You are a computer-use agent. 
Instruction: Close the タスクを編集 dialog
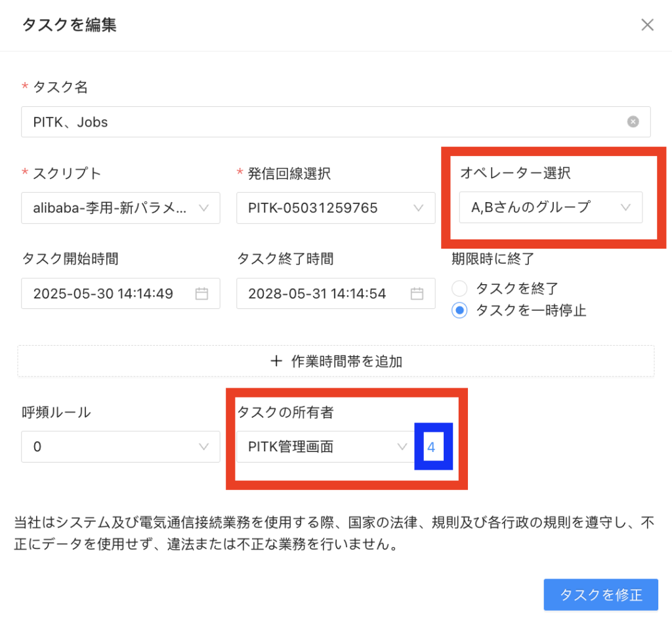pos(647,25)
